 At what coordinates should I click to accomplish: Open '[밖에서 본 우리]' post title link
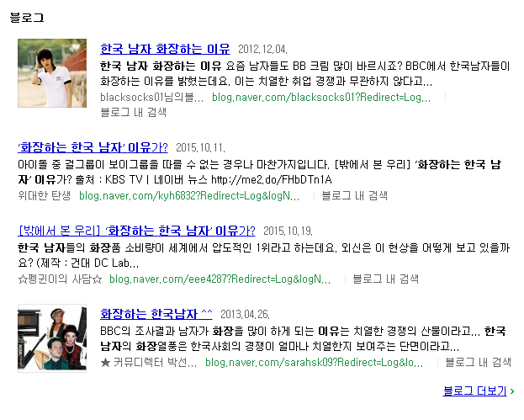point(136,231)
